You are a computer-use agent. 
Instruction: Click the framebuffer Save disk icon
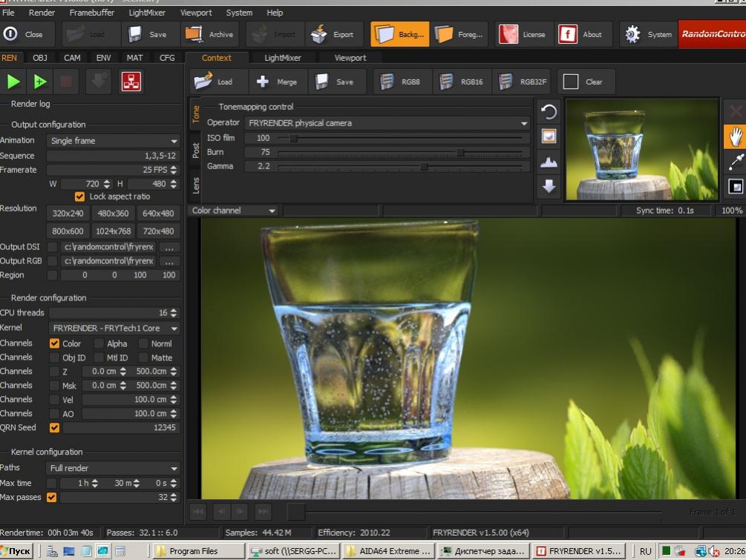(x=321, y=82)
